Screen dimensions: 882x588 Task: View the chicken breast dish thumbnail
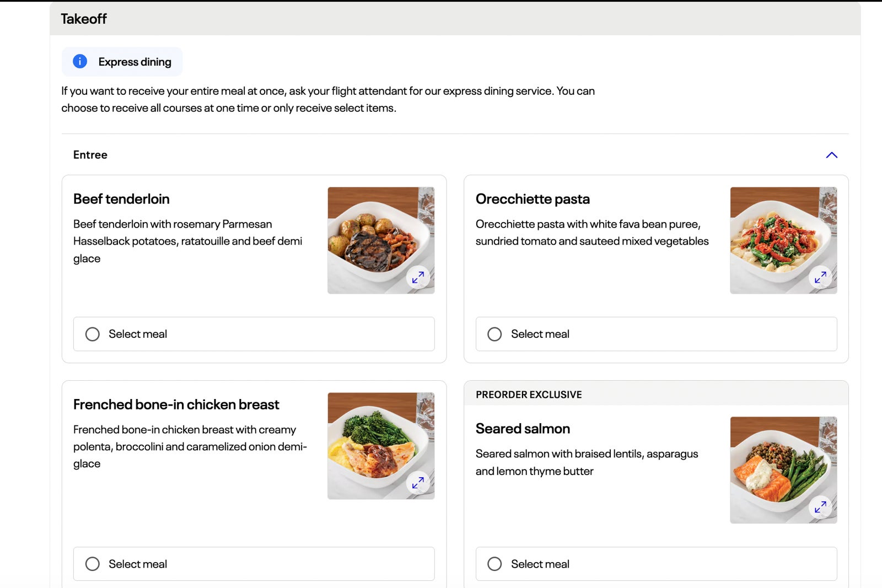(x=381, y=446)
